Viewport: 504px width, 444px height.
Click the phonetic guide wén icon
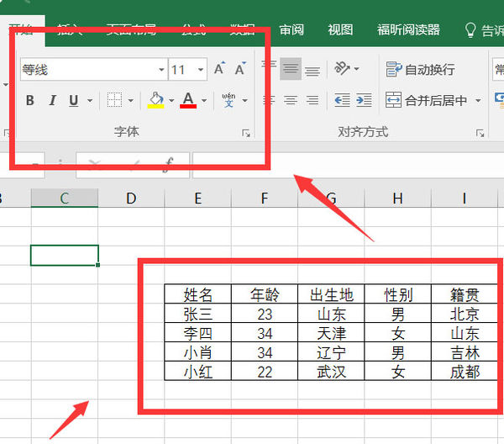click(x=228, y=101)
